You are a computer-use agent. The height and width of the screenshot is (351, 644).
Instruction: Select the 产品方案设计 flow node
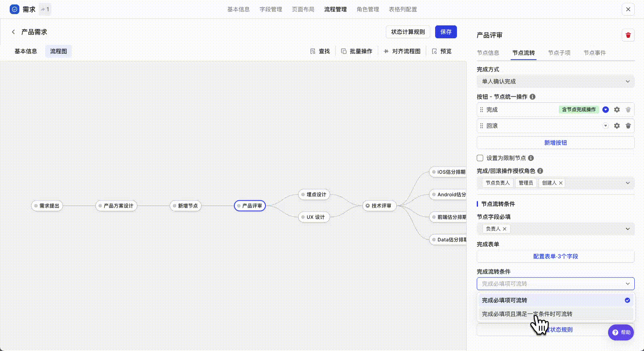[x=116, y=206]
